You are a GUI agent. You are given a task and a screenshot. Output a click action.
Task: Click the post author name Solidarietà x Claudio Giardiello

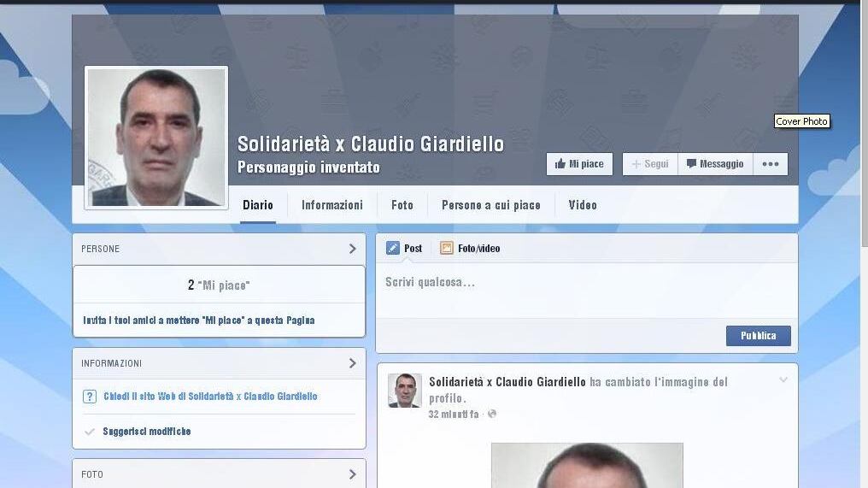click(x=507, y=382)
